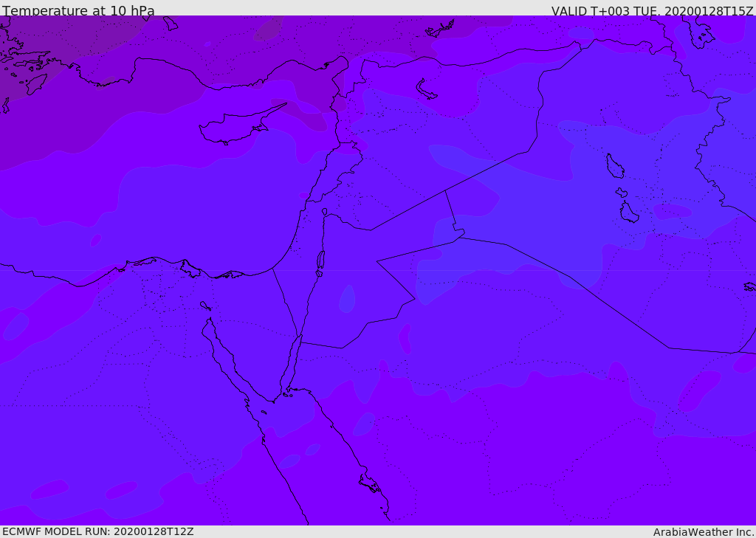
Task: Click the 'ECMWF MODEL RUN: 20200128T12Z' label
Action: (x=98, y=532)
